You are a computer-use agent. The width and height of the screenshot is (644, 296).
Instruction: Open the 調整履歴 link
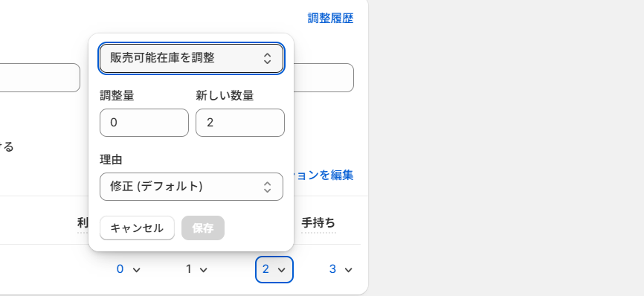[331, 18]
